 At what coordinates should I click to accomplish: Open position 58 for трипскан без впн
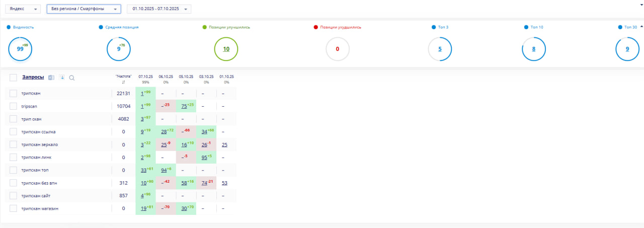(x=184, y=183)
